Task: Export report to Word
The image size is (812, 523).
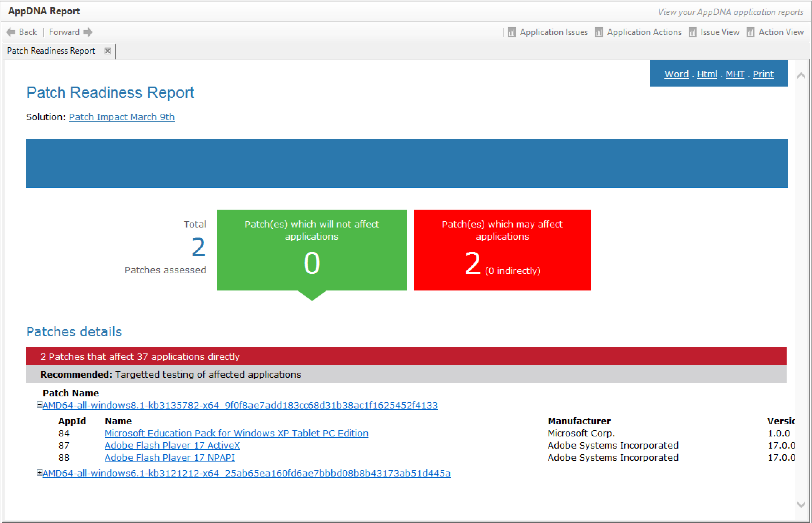Action: 676,74
